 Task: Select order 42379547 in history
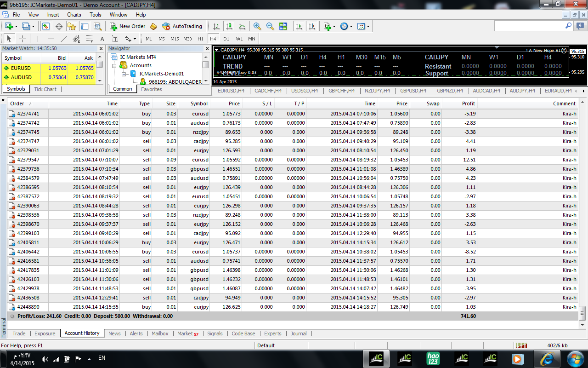click(x=293, y=160)
